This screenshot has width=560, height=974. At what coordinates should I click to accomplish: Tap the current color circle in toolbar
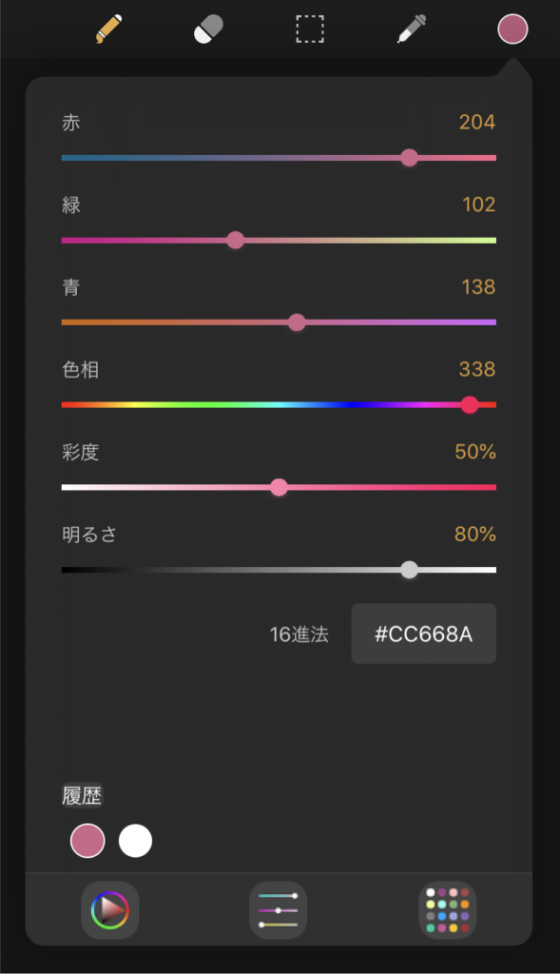(512, 29)
